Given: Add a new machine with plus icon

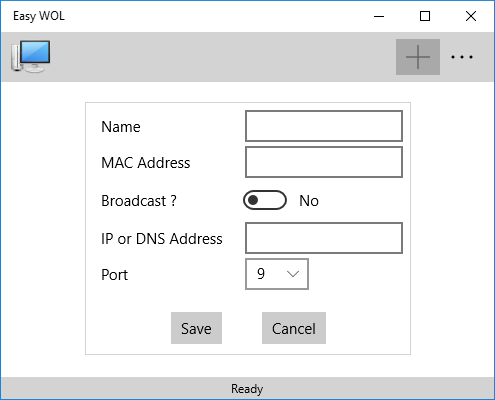Looking at the screenshot, I should tap(418, 57).
